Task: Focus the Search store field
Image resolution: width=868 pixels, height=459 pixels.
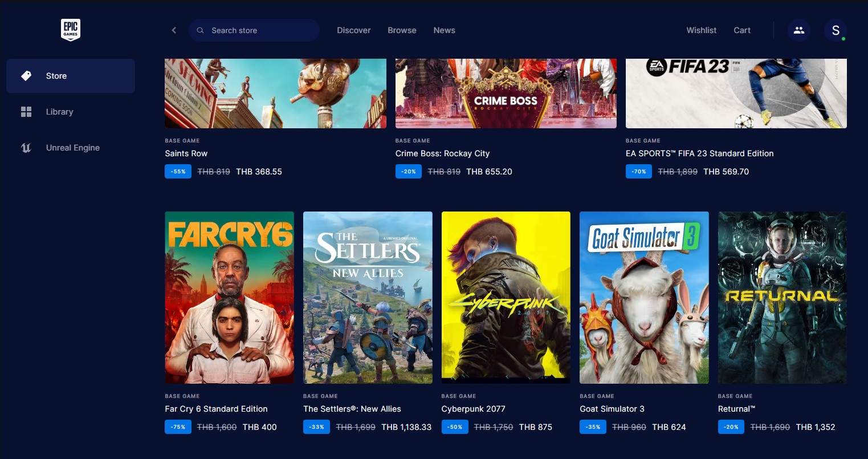Action: coord(254,30)
